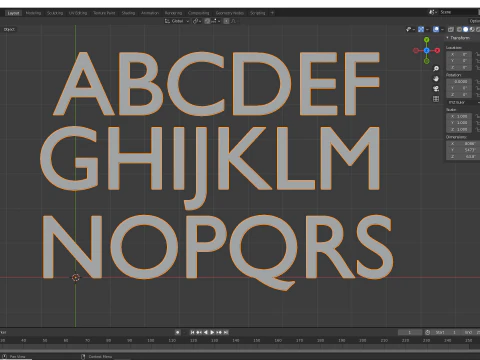Jump to the start frame

192,332
